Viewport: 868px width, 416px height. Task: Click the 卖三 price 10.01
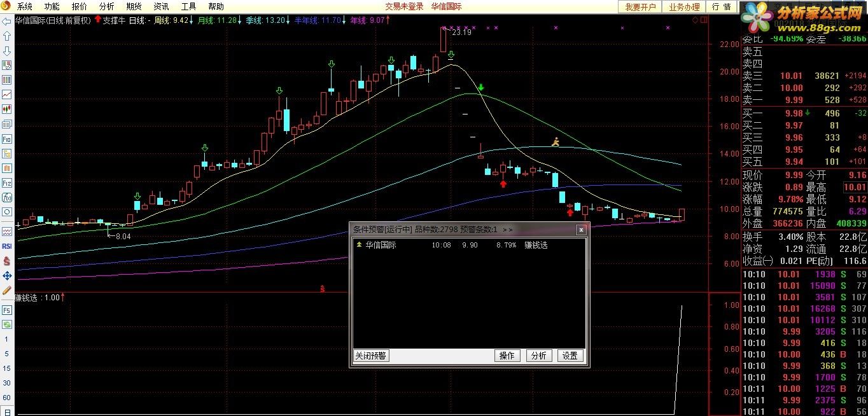pos(792,76)
